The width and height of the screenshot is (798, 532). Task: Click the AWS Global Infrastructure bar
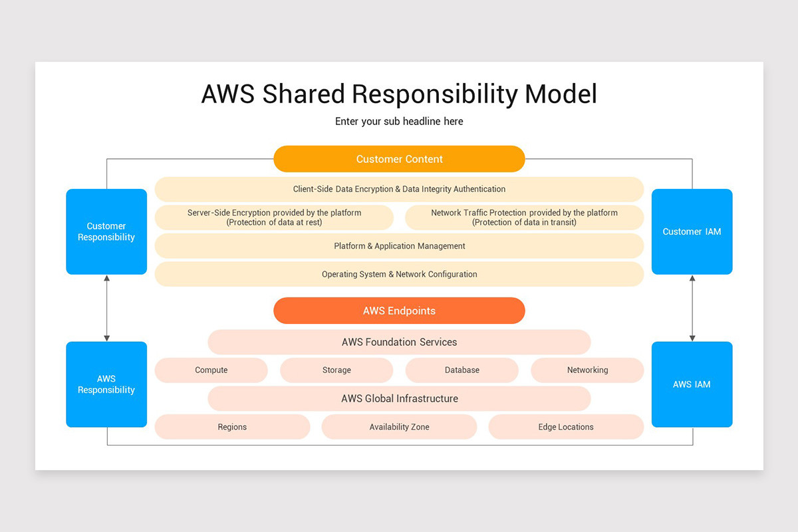(x=399, y=398)
